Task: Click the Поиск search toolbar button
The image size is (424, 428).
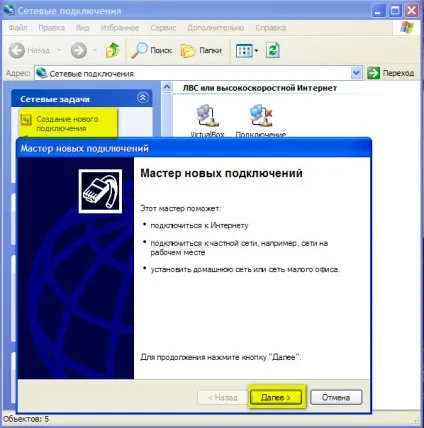Action: point(152,51)
